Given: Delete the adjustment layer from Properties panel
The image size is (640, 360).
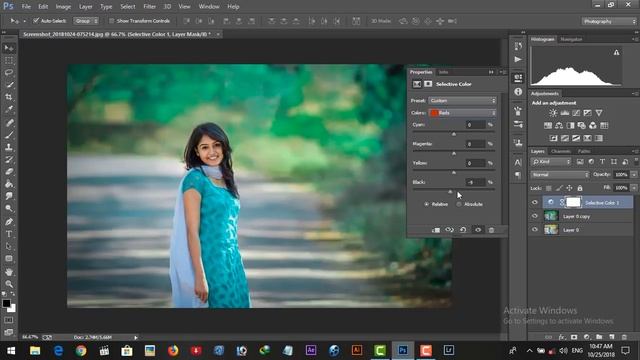Looking at the screenshot, I should coord(491,230).
